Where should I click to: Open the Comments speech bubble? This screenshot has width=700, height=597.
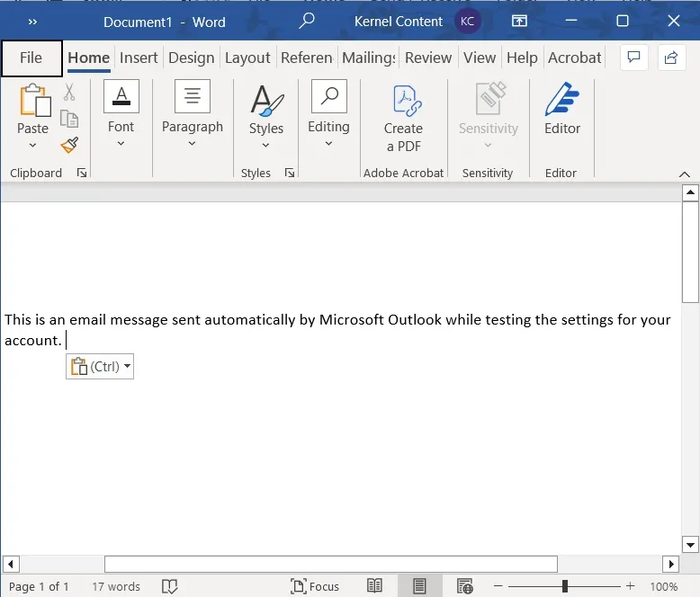coord(634,58)
